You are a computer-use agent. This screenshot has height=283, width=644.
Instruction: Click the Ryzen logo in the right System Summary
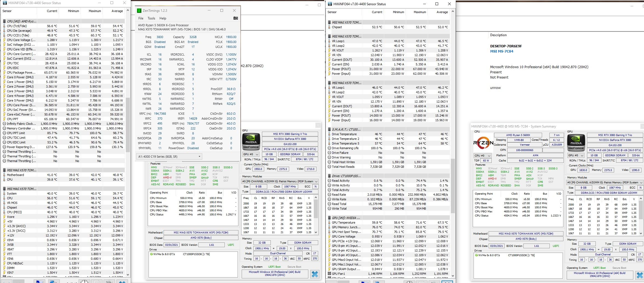tap(483, 143)
